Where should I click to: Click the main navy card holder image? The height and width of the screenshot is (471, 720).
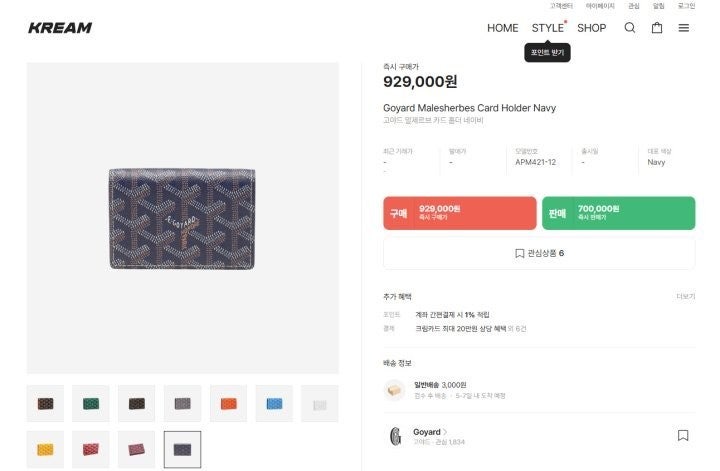182,219
